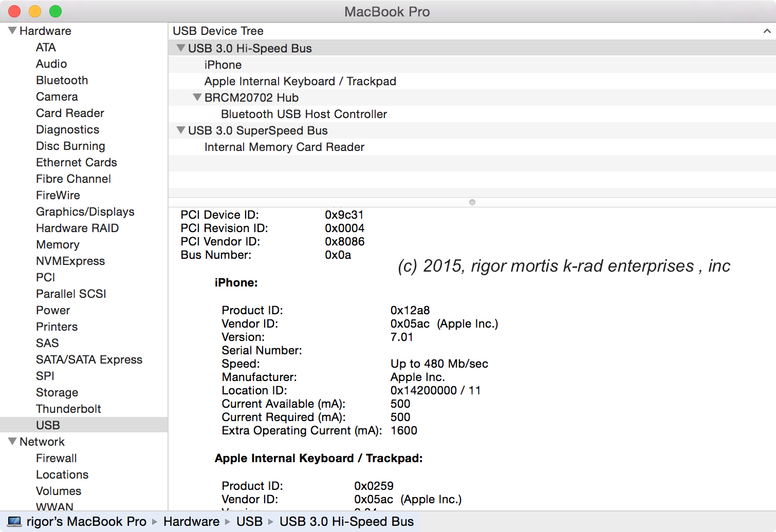Select Printers in the sidebar
The height and width of the screenshot is (532, 776).
point(57,327)
